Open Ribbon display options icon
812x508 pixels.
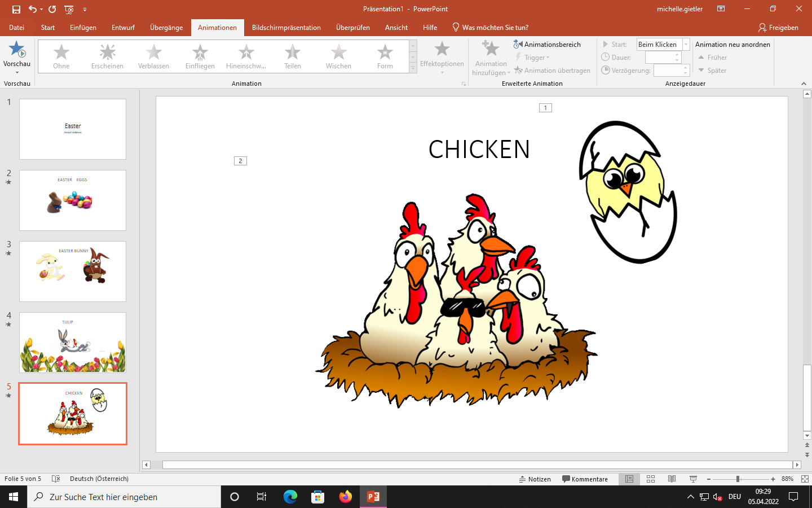(x=721, y=9)
